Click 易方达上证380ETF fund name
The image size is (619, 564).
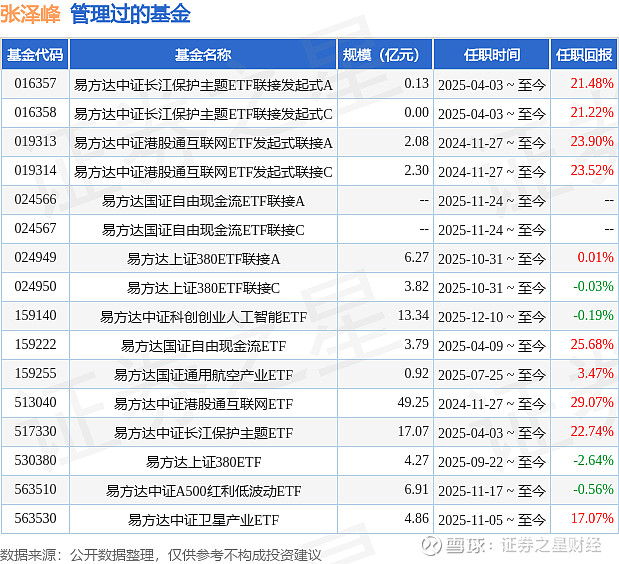203,462
